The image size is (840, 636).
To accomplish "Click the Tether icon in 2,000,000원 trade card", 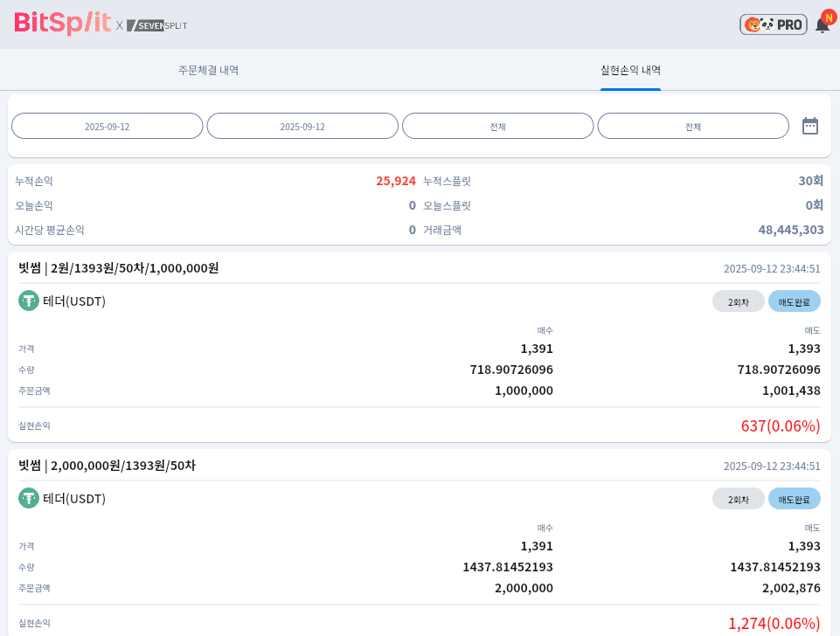I will pyautogui.click(x=29, y=499).
